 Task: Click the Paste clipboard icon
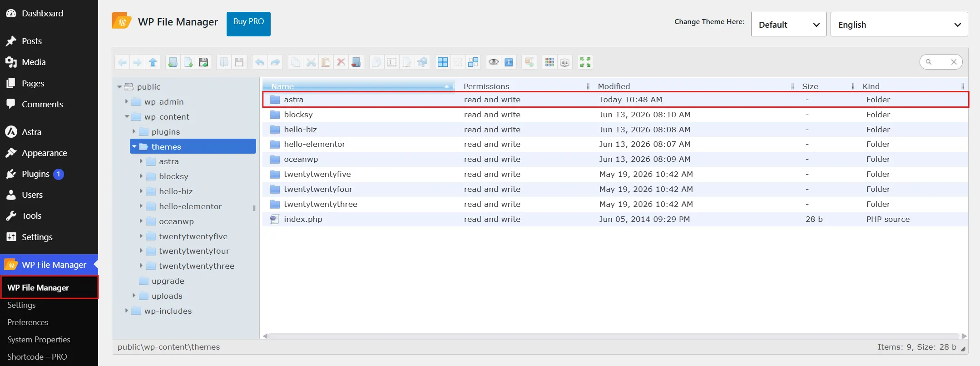point(326,62)
